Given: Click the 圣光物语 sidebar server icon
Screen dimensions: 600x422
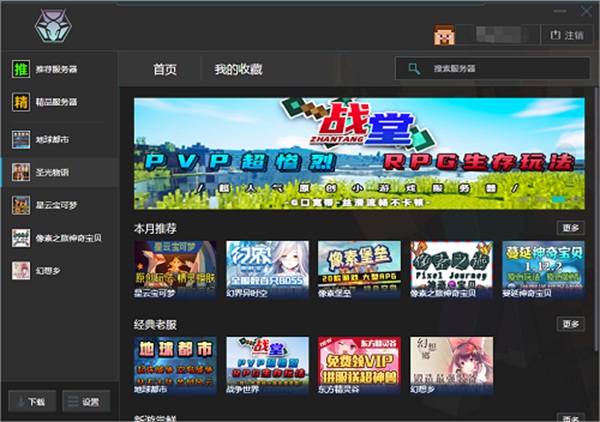Looking at the screenshot, I should [x=21, y=172].
